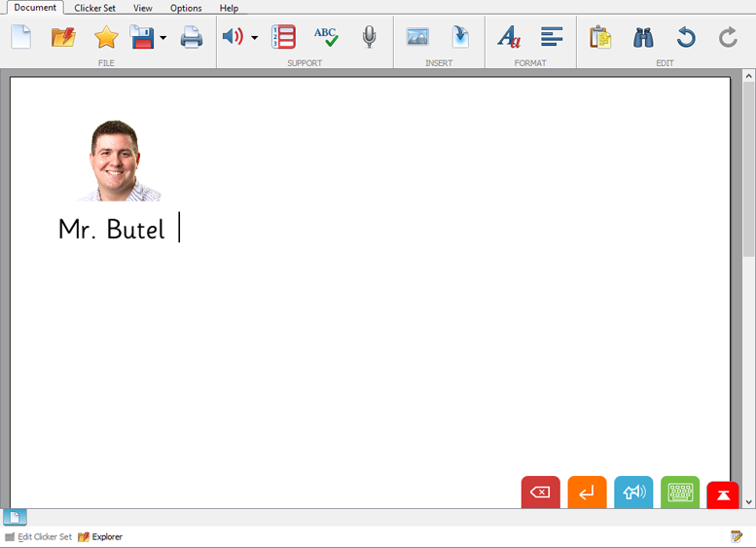756x548 pixels.
Task: Expand the speaker options dropdown arrow
Action: pyautogui.click(x=254, y=39)
